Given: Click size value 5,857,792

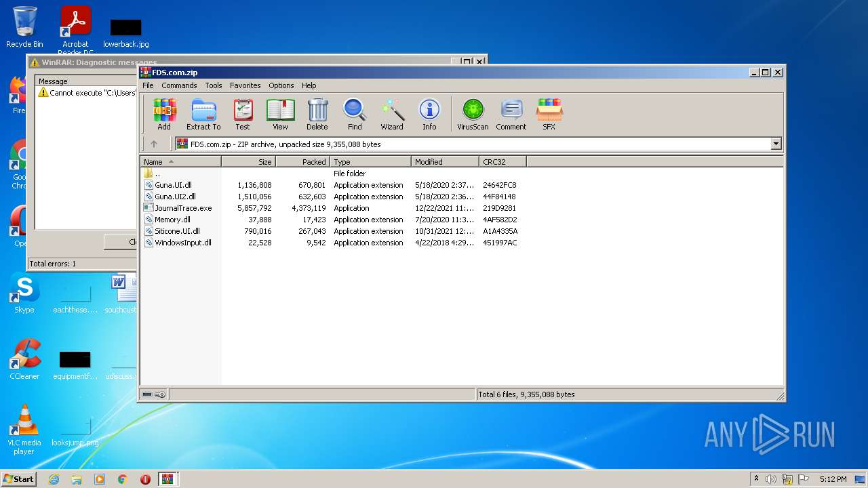Looking at the screenshot, I should tap(254, 208).
